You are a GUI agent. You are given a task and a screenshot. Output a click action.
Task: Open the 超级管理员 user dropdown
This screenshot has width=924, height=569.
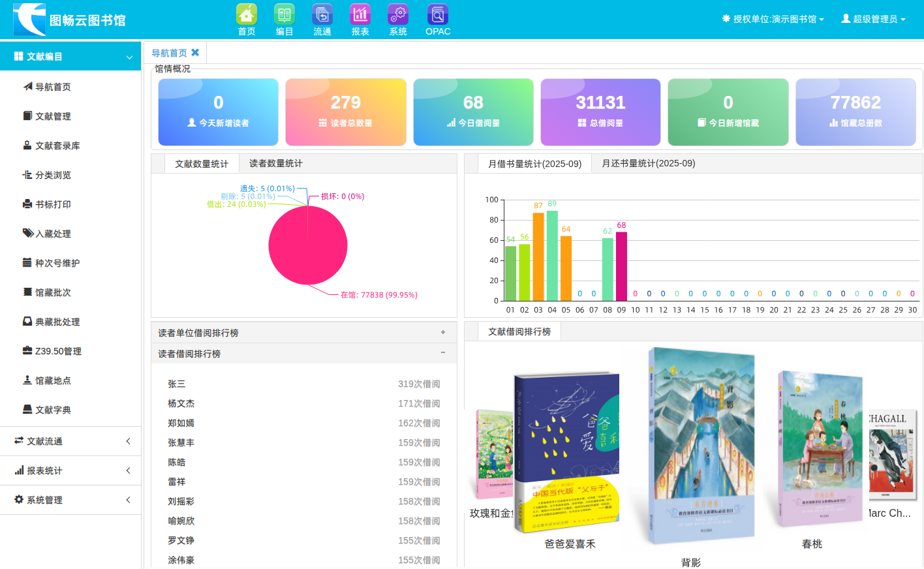(873, 20)
